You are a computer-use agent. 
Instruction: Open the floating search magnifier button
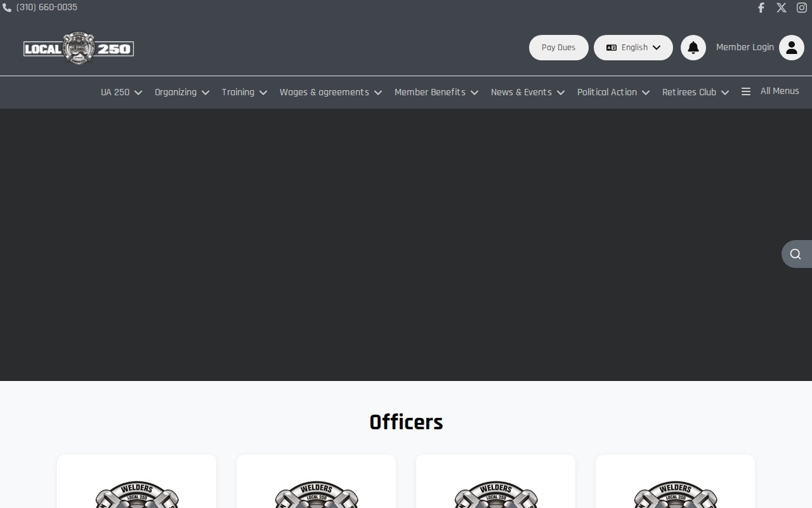[796, 254]
